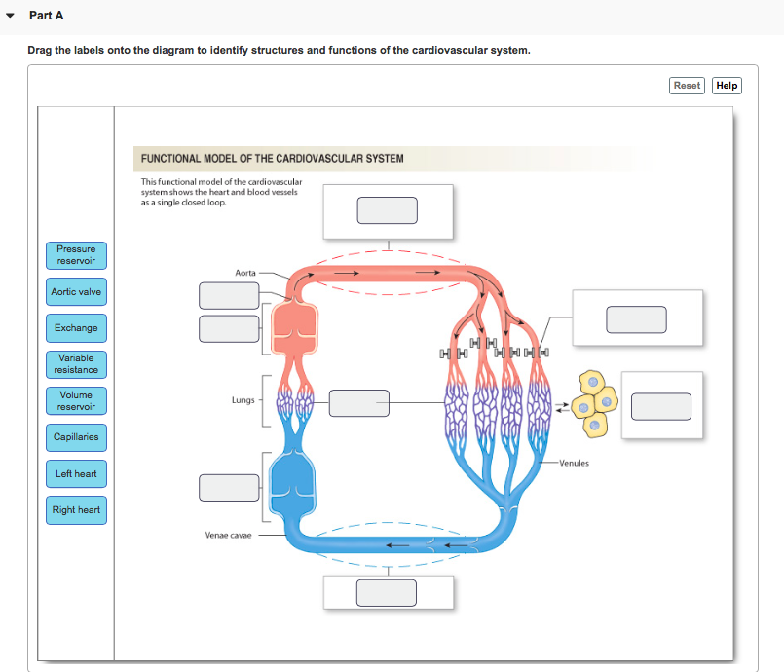Select the Exchange label

click(x=76, y=327)
